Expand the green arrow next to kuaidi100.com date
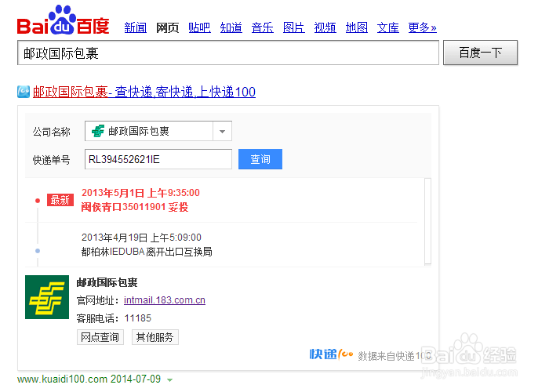This screenshot has width=549, height=392. pos(170,379)
